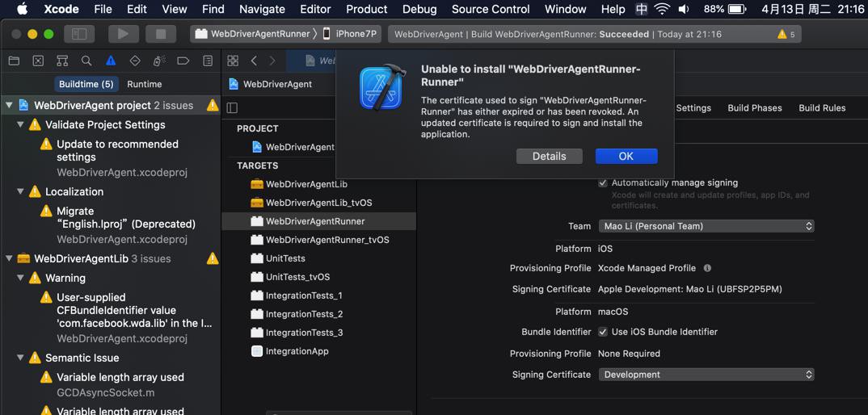868x415 pixels.
Task: Switch to the Build Phases tab
Action: (x=755, y=108)
